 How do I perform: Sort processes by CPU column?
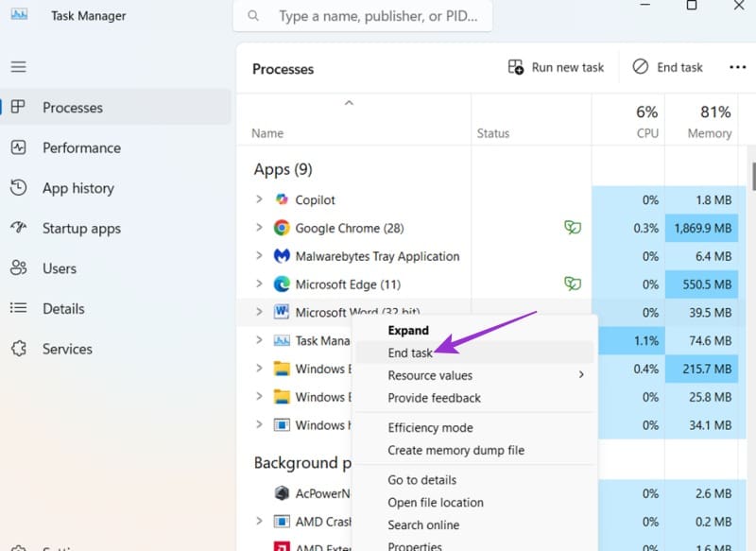coord(628,121)
